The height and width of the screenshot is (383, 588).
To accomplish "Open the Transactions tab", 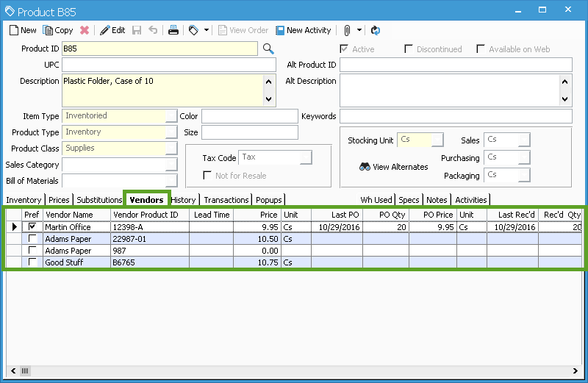I will (226, 200).
